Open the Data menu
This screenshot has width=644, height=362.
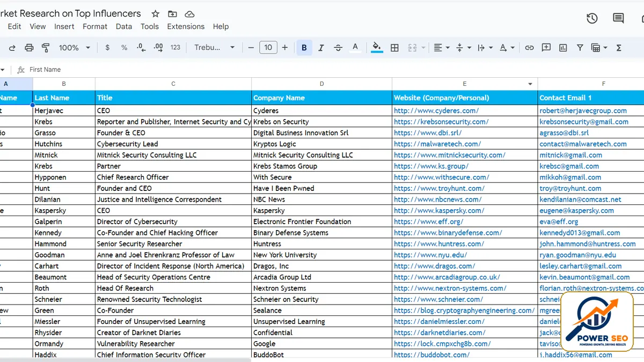124,26
